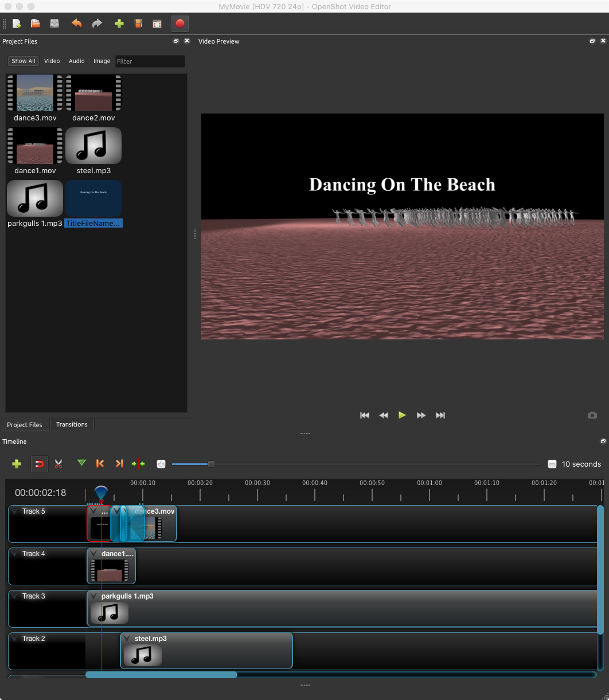Click the timeline vertical scrollbar
This screenshot has width=609, height=700.
[x=600, y=569]
